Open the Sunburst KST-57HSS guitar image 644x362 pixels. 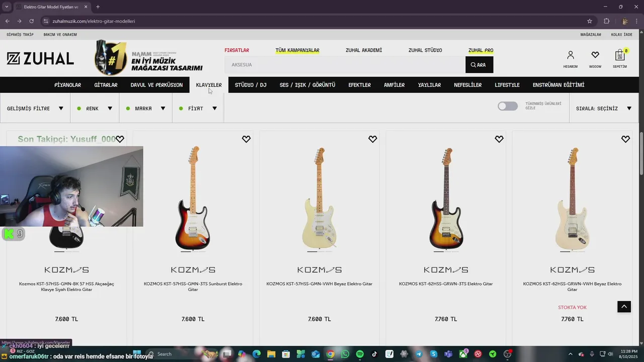pyautogui.click(x=193, y=199)
